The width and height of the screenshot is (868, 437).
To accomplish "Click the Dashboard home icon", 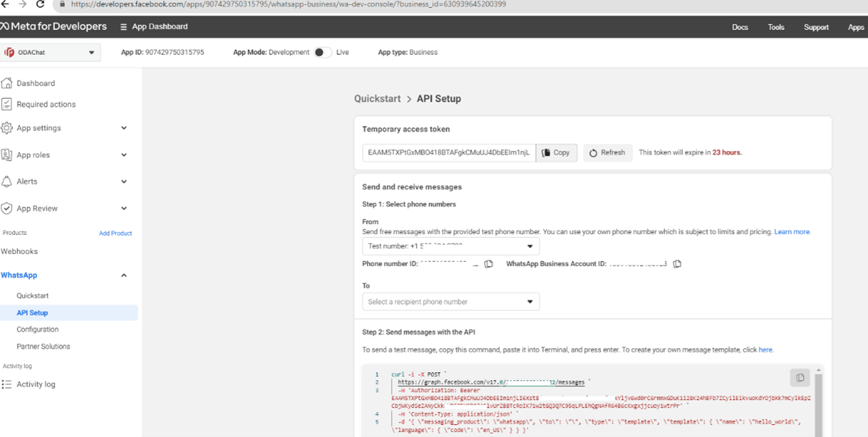I will [x=6, y=83].
